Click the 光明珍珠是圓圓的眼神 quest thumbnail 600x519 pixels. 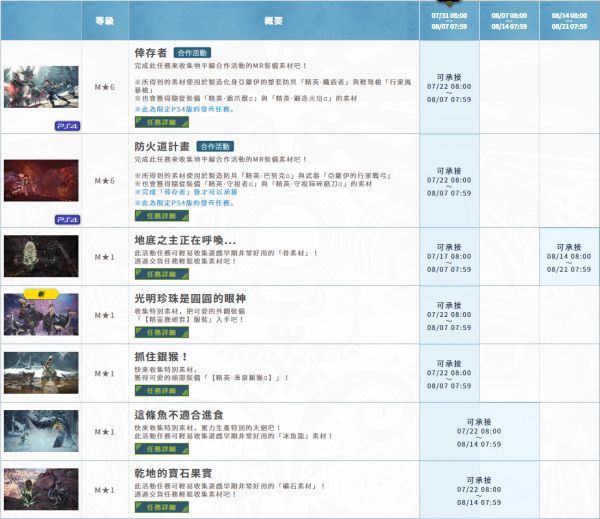[x=41, y=315]
